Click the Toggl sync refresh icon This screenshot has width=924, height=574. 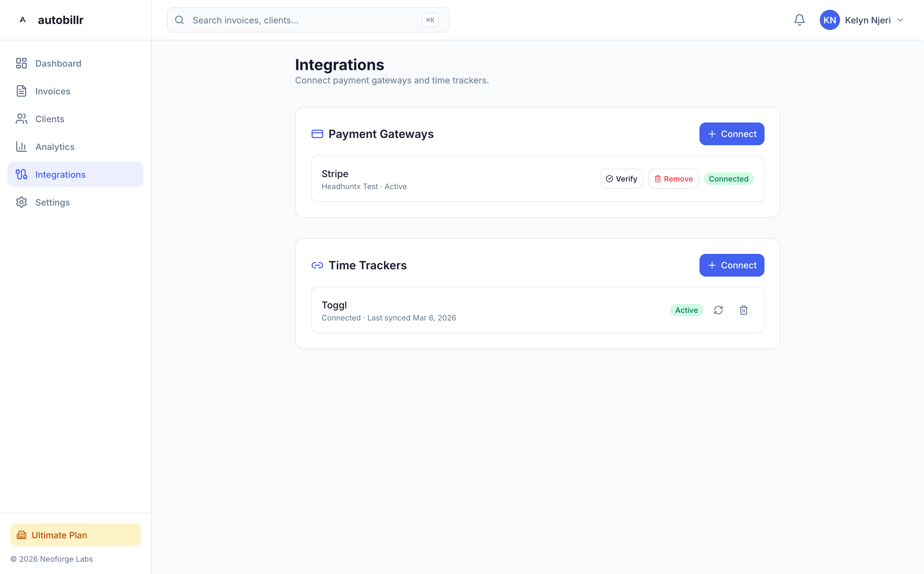718,310
